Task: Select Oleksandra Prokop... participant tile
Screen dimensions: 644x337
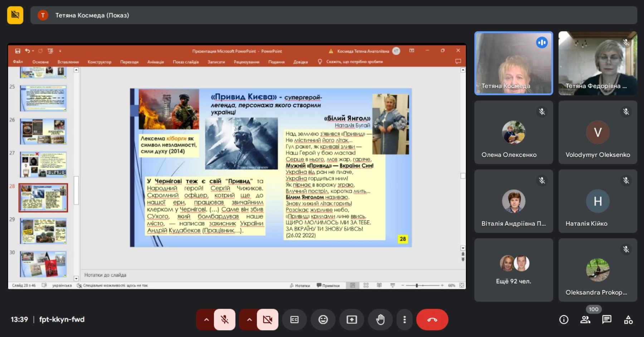Action: coord(598,270)
